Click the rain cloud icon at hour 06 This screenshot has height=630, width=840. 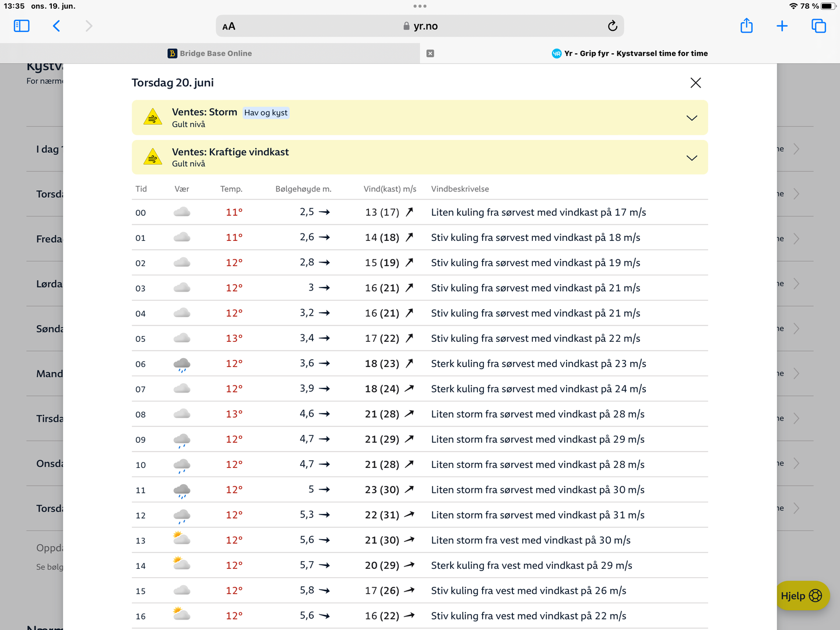tap(182, 365)
